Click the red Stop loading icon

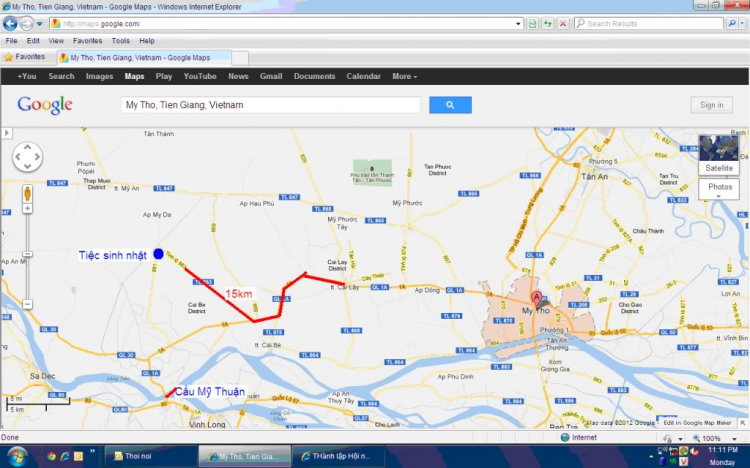[x=563, y=23]
